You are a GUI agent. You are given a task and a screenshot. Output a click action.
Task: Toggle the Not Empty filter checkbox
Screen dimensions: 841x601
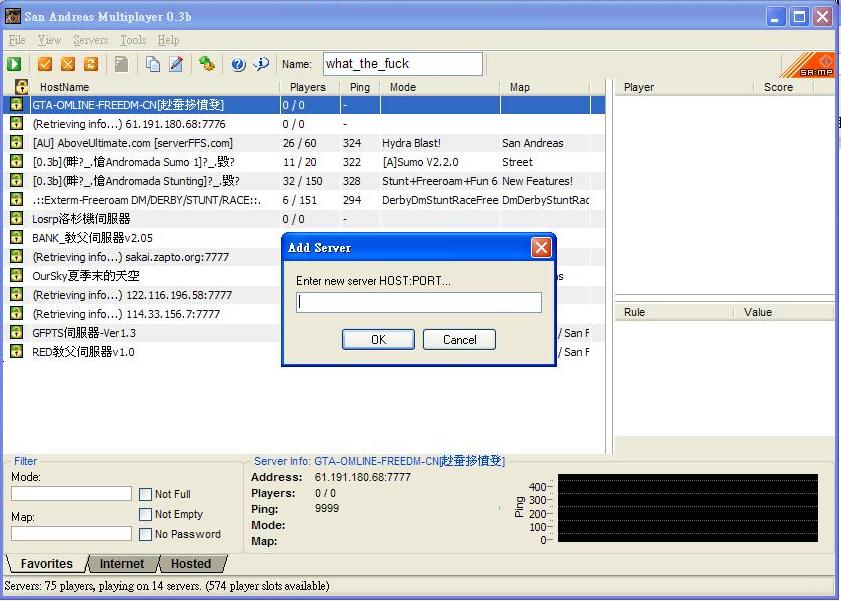(x=145, y=514)
